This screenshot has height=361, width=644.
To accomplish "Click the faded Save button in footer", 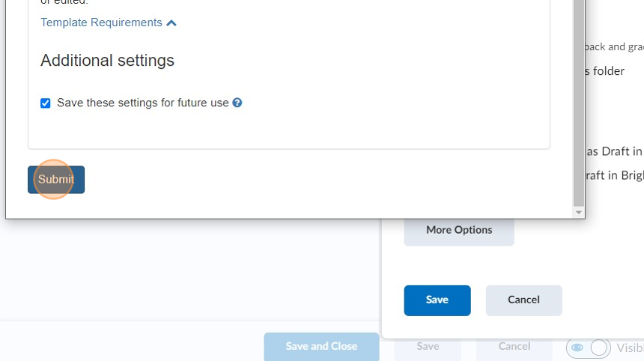I will pos(428,346).
